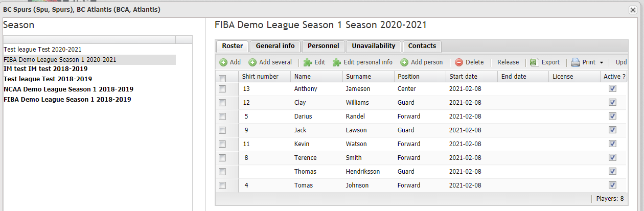644x211 pixels.
Task: Click the Export spreadsheet icon
Action: click(534, 62)
